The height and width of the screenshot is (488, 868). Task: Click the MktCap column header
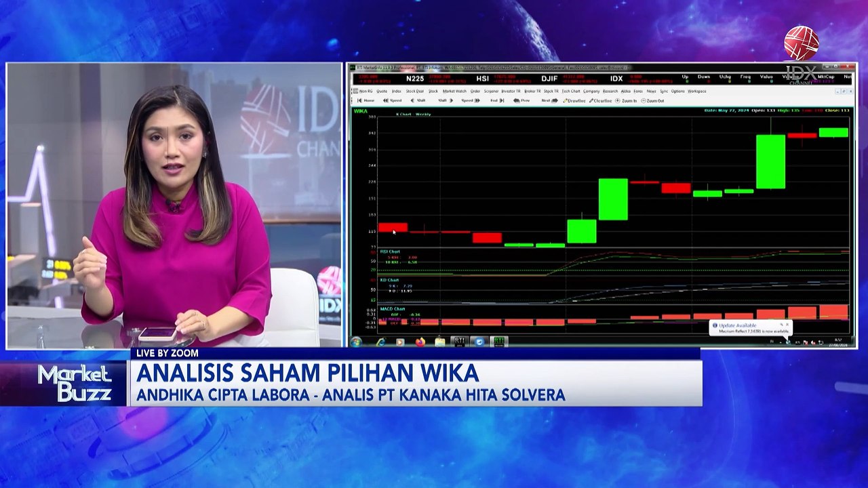point(825,77)
